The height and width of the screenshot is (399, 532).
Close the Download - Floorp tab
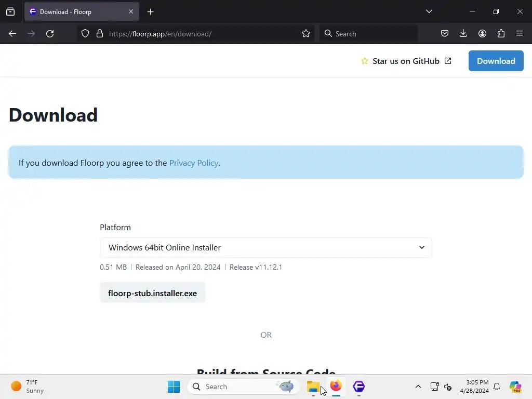click(x=131, y=11)
